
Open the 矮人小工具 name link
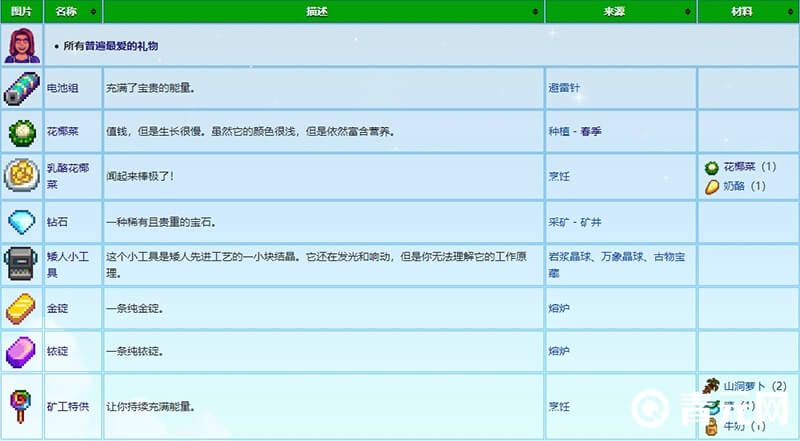[68, 265]
